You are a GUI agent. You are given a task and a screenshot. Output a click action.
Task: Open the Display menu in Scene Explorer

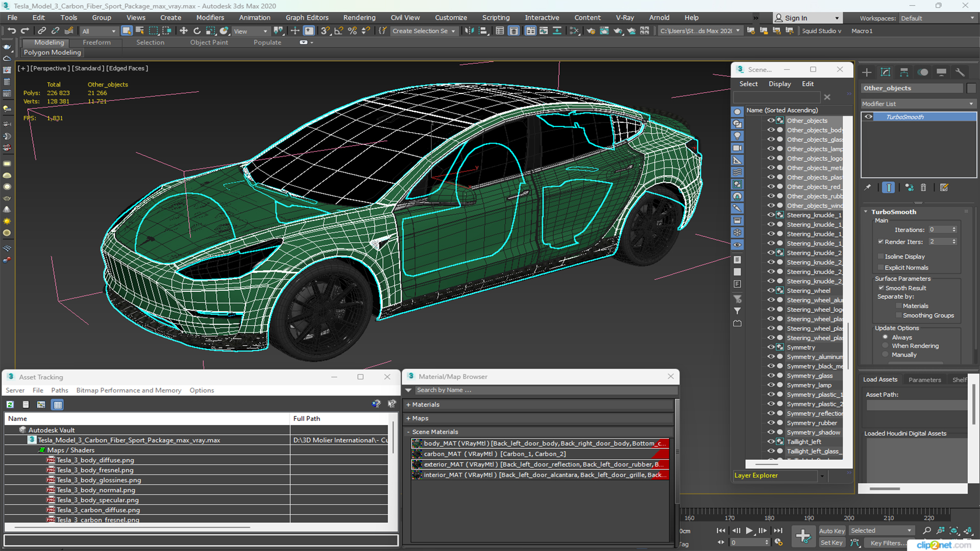tap(779, 84)
